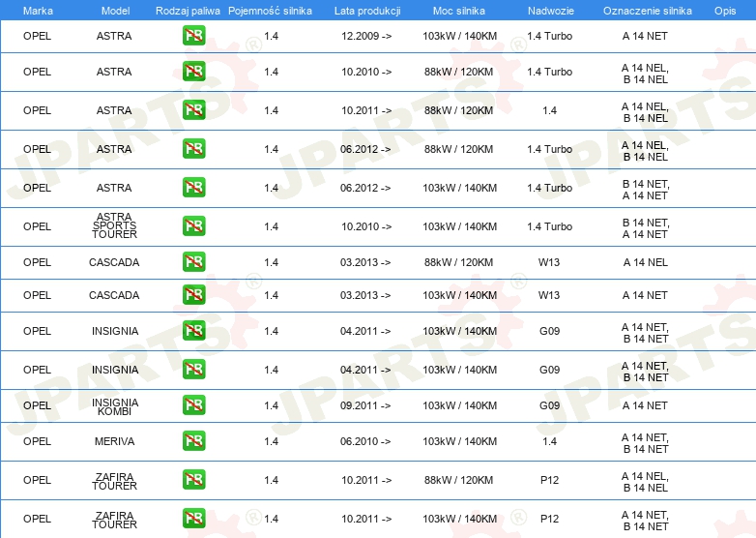Screen dimensions: 756x538
Task: Click the ASTRA SPORTS TOURER model cell
Action: pyautogui.click(x=115, y=226)
